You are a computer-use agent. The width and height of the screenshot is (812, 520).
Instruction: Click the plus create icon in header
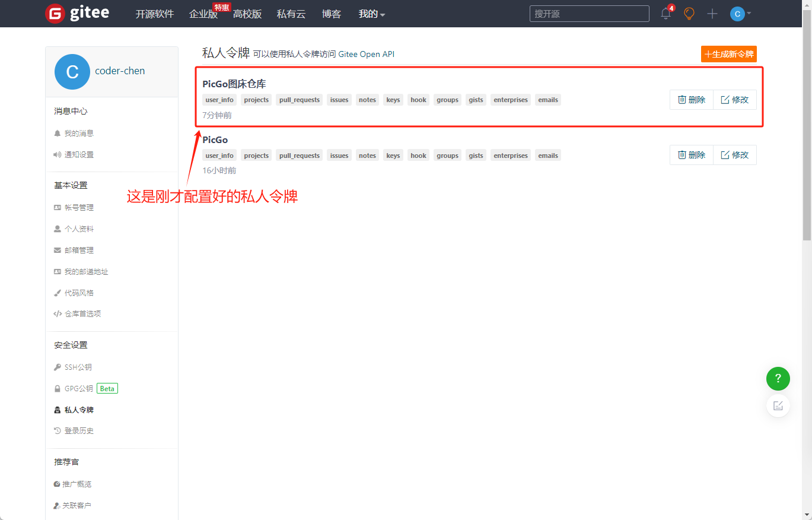(712, 14)
